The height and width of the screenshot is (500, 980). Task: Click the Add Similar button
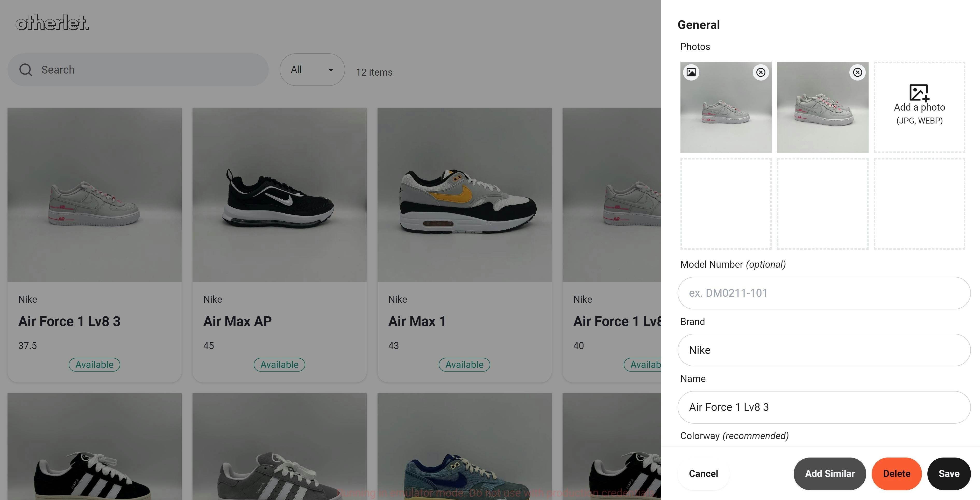pyautogui.click(x=829, y=473)
